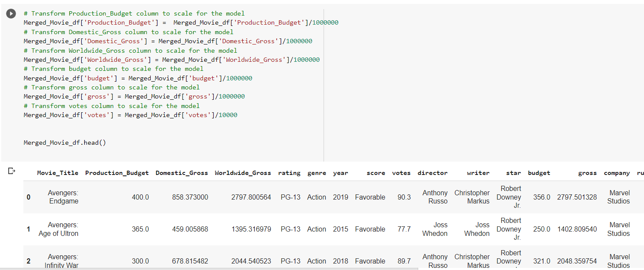Click the 2797.800564 worldwide gross value
This screenshot has height=270, width=644.
click(251, 197)
